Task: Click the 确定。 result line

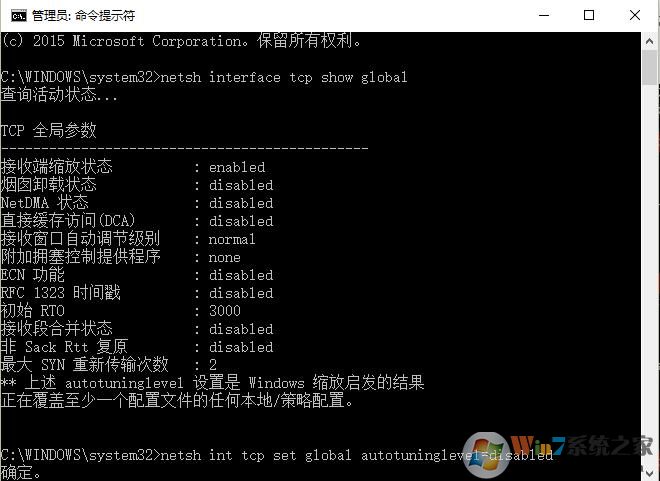Action: (x=21, y=473)
